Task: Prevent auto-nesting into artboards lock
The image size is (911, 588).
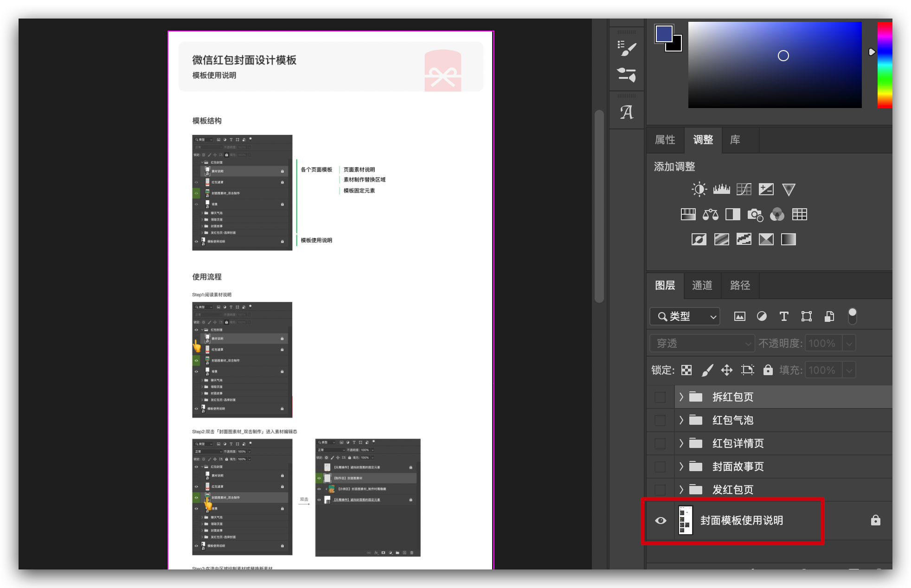Action: pyautogui.click(x=747, y=370)
